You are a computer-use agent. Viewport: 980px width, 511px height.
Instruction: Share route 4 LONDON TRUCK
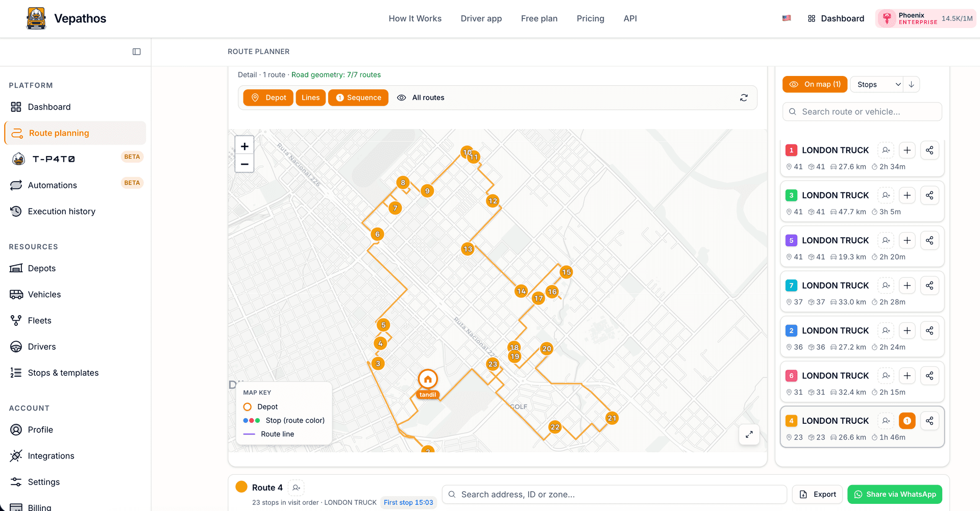click(x=929, y=421)
